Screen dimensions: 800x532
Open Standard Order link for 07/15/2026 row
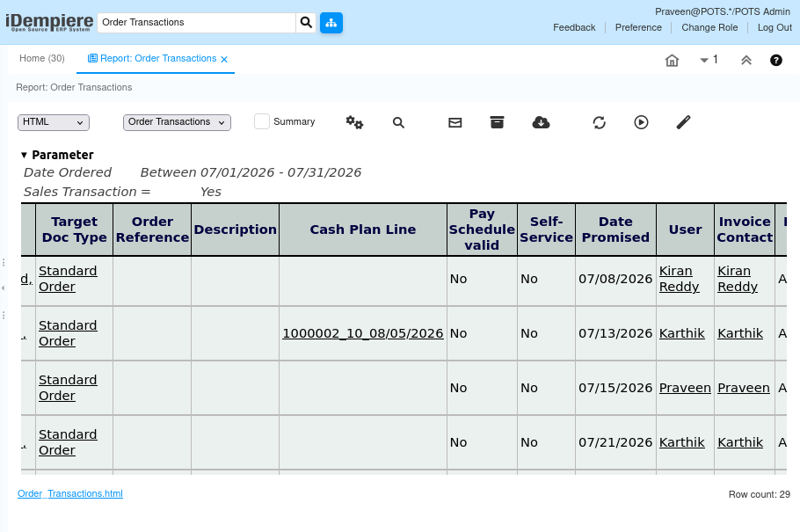[x=68, y=388]
